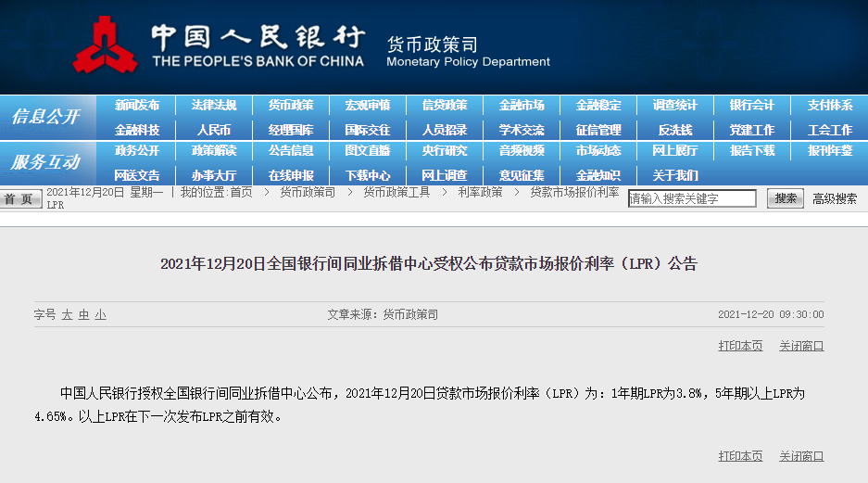This screenshot has width=868, height=483.
Task: Open 在线申报 section
Action: point(291,175)
